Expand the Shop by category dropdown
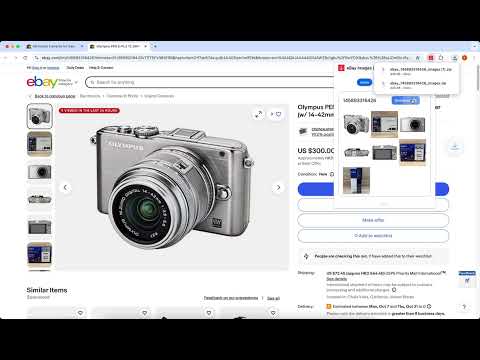480x360 pixels. point(68,82)
